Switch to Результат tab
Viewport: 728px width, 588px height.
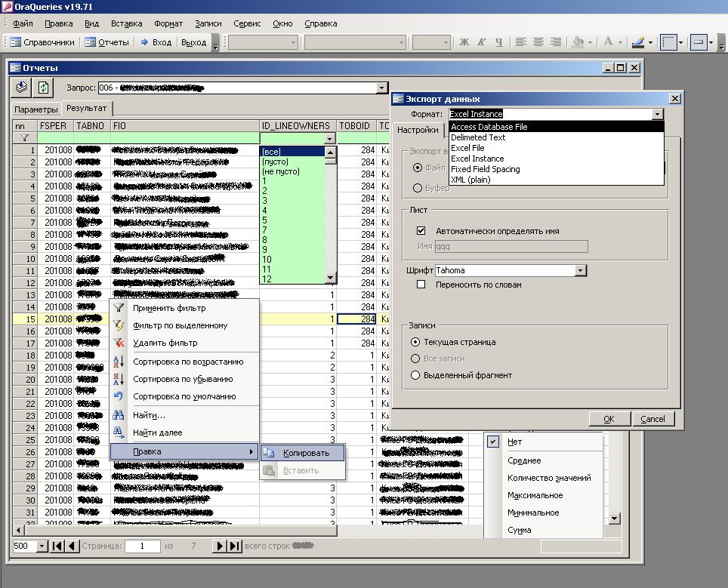(87, 108)
